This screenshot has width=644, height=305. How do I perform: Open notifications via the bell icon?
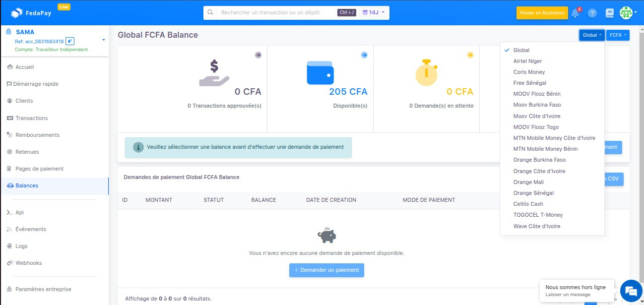tap(576, 13)
